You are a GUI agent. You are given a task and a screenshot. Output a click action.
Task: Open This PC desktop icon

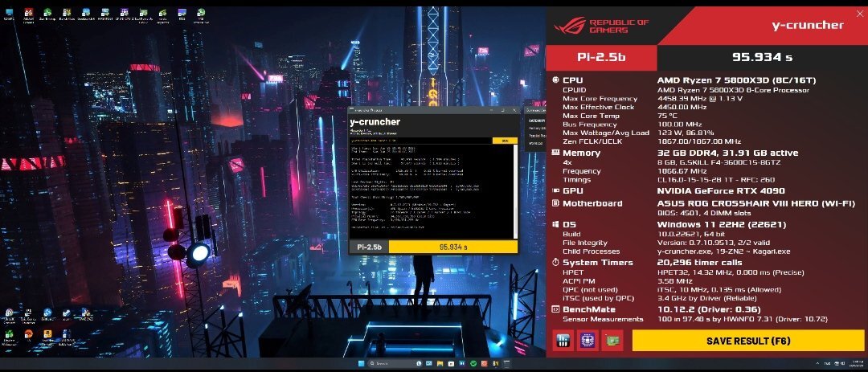pos(10,14)
